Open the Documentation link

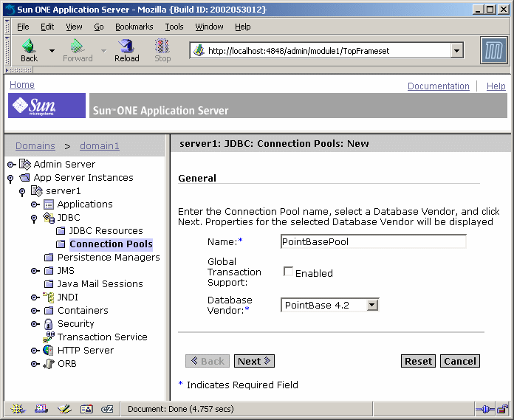438,86
